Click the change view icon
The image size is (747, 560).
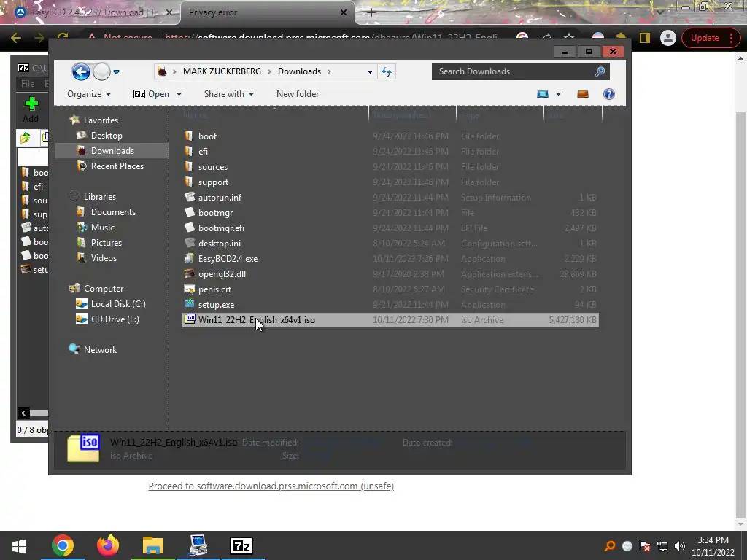coord(543,94)
